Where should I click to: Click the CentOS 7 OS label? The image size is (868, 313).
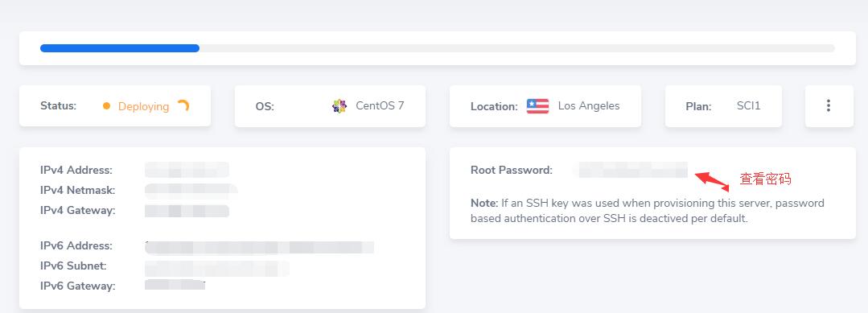pyautogui.click(x=380, y=105)
